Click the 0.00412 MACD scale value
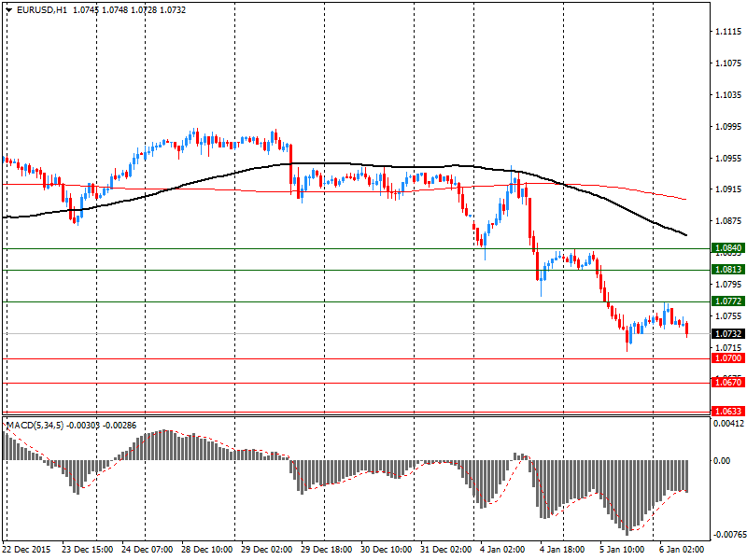Screen dimensions: 747x560 tap(729, 424)
